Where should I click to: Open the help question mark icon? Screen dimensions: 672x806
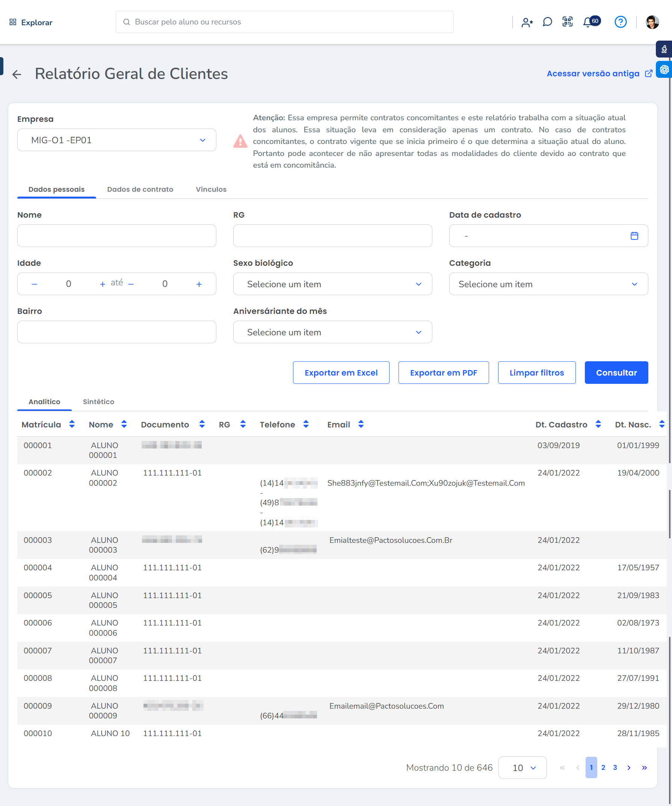click(620, 22)
